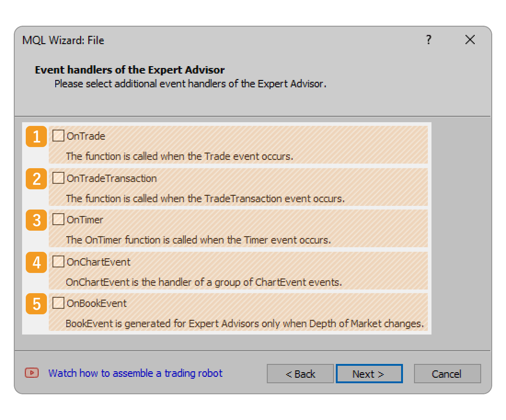Viewport: 506px width, 420px height.
Task: Click the orange number 3 badge
Action: 36,220
